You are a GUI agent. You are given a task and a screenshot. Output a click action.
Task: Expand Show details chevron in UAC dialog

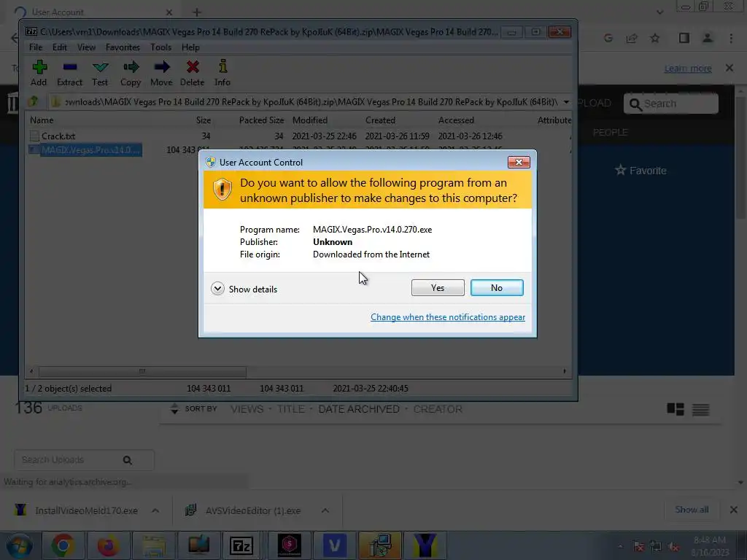[x=217, y=289]
